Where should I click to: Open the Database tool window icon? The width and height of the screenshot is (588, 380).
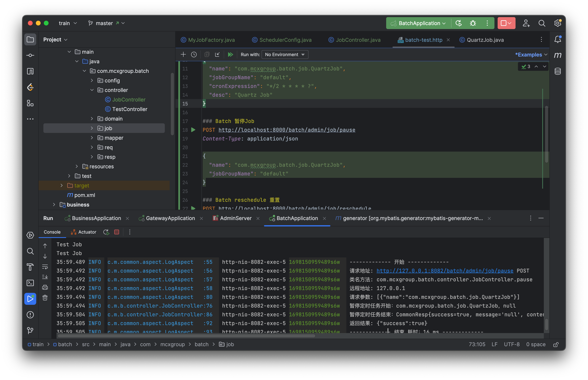[557, 71]
